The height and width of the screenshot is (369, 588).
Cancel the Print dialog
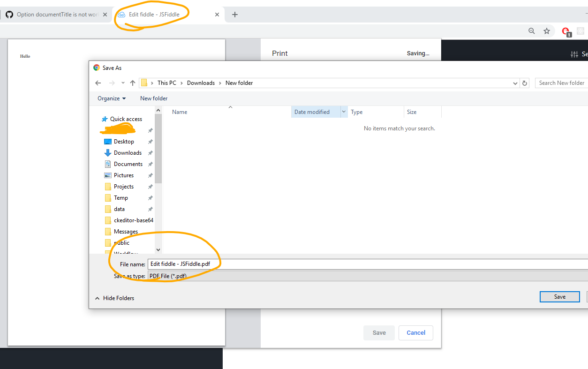(x=415, y=332)
